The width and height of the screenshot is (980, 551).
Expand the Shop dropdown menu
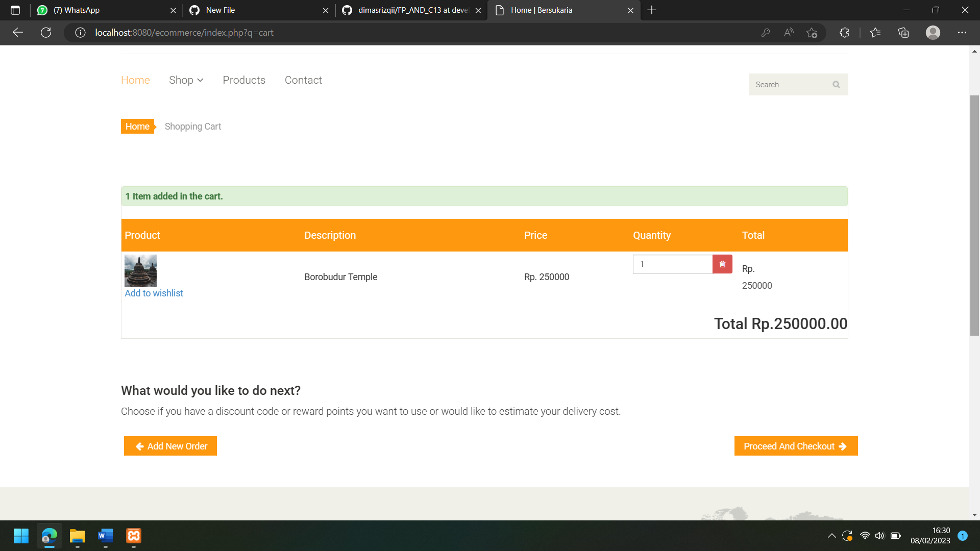tap(186, 80)
